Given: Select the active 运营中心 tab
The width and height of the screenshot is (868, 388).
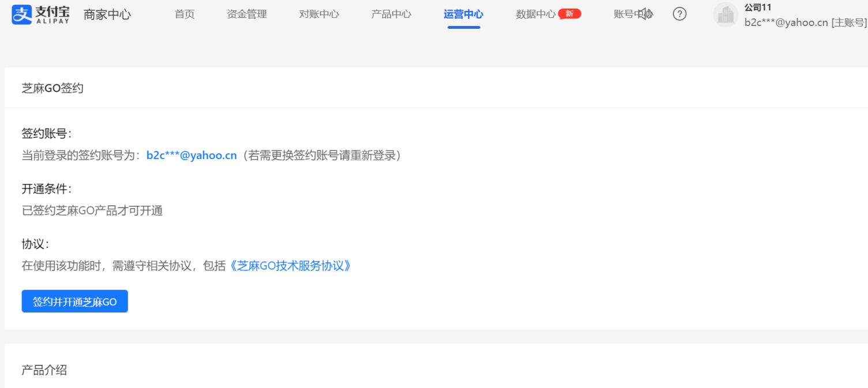Looking at the screenshot, I should 463,14.
